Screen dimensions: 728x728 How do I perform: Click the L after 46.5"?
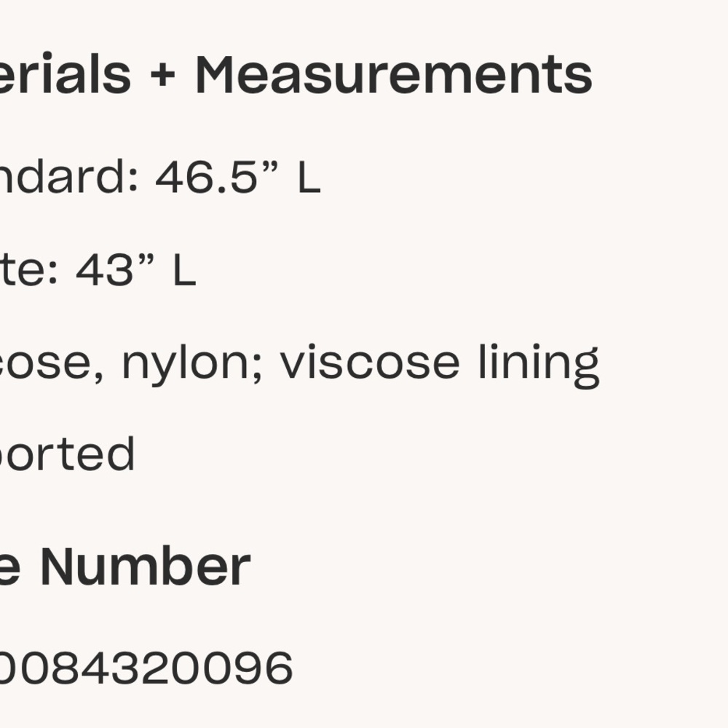[x=309, y=177]
